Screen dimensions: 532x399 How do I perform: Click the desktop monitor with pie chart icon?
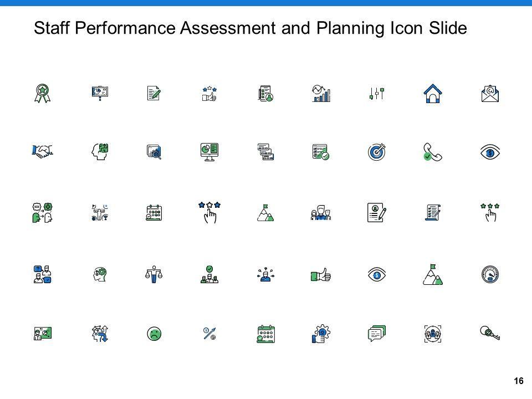(x=209, y=152)
